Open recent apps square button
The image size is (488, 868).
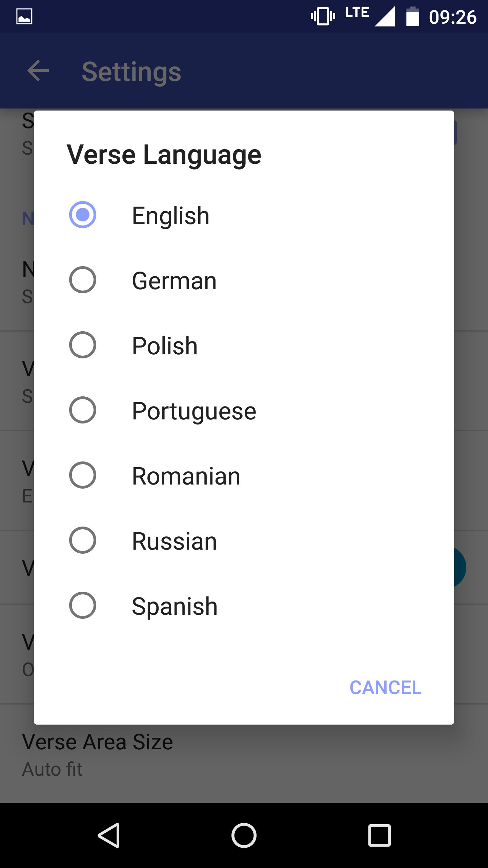379,835
